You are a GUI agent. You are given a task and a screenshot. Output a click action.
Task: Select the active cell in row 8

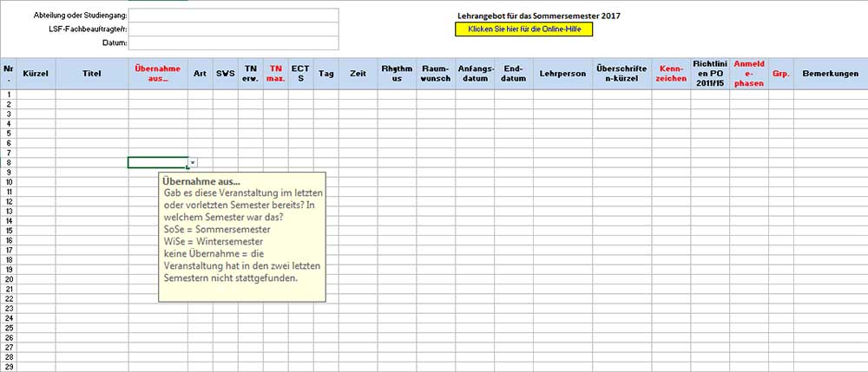(x=157, y=162)
